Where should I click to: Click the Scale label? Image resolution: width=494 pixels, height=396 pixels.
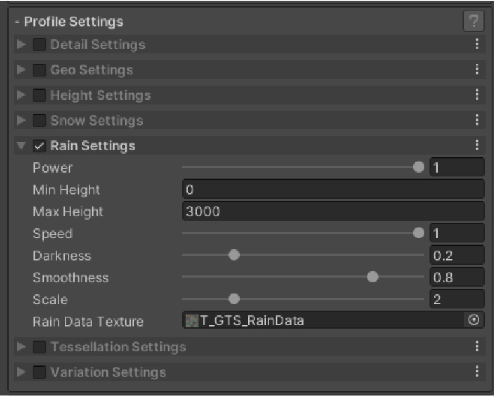50,299
